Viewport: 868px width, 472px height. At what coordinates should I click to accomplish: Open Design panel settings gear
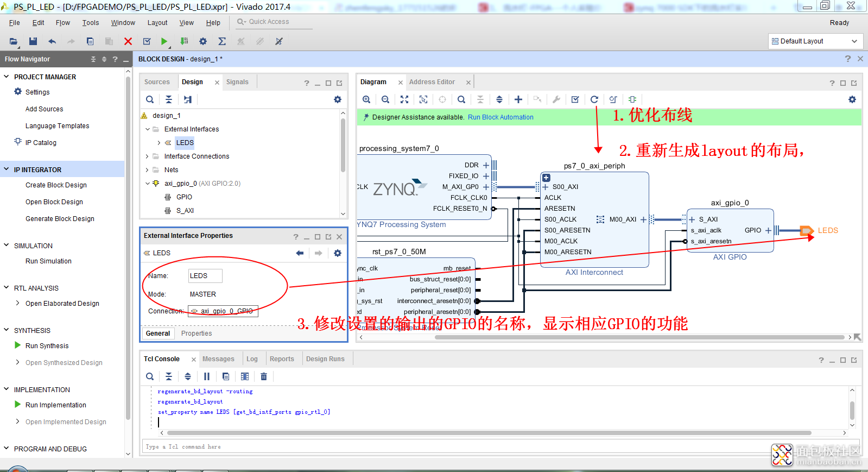[x=338, y=99]
